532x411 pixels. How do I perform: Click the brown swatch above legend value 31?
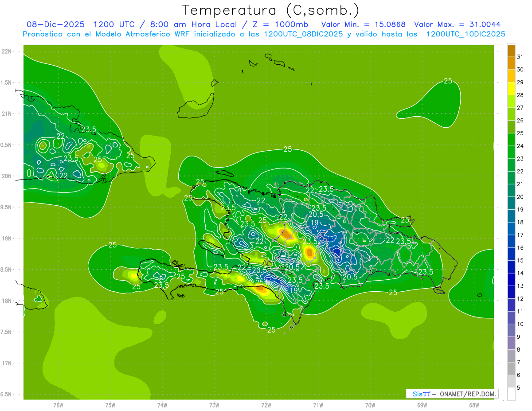[x=511, y=51]
